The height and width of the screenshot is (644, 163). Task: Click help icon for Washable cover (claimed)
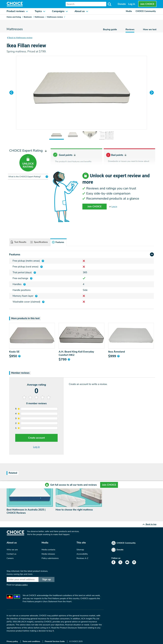click(43, 302)
